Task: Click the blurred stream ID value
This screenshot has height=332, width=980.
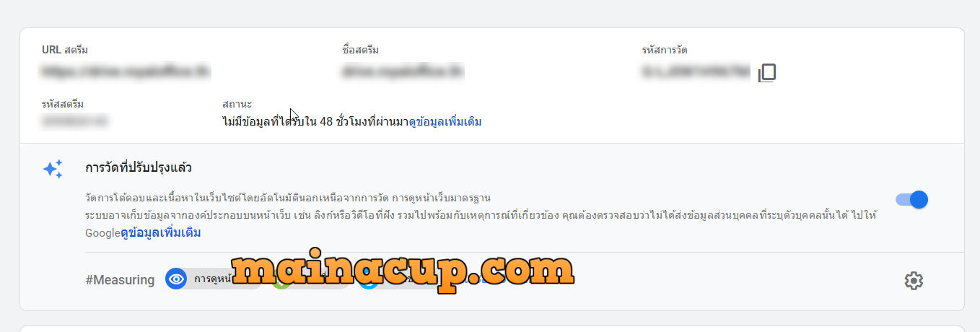Action: pyautogui.click(x=74, y=122)
